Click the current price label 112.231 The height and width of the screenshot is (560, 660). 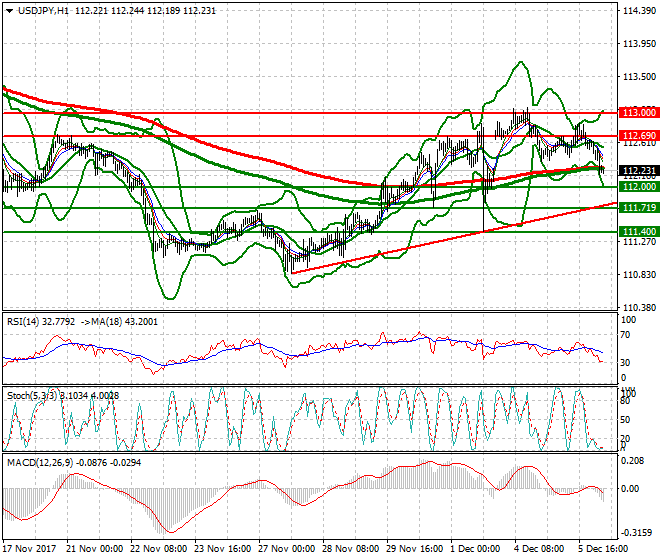(639, 171)
